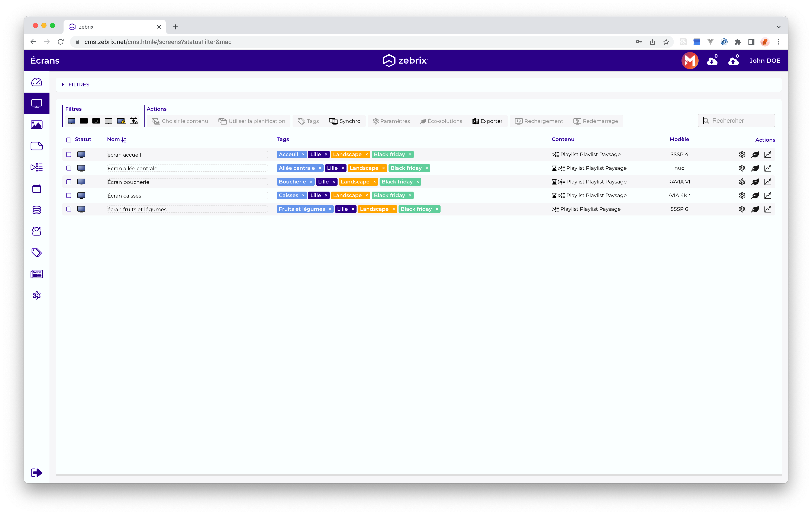
Task: Open the dashboard gauge icon in sidebar
Action: [x=36, y=82]
